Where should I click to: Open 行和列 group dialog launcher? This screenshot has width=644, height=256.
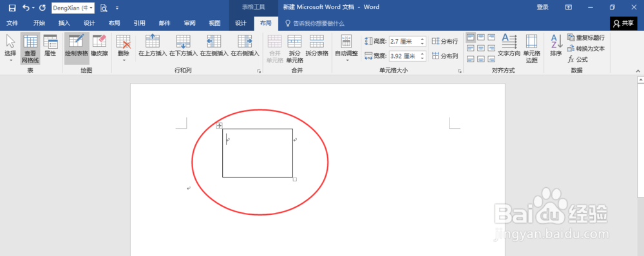coord(259,71)
